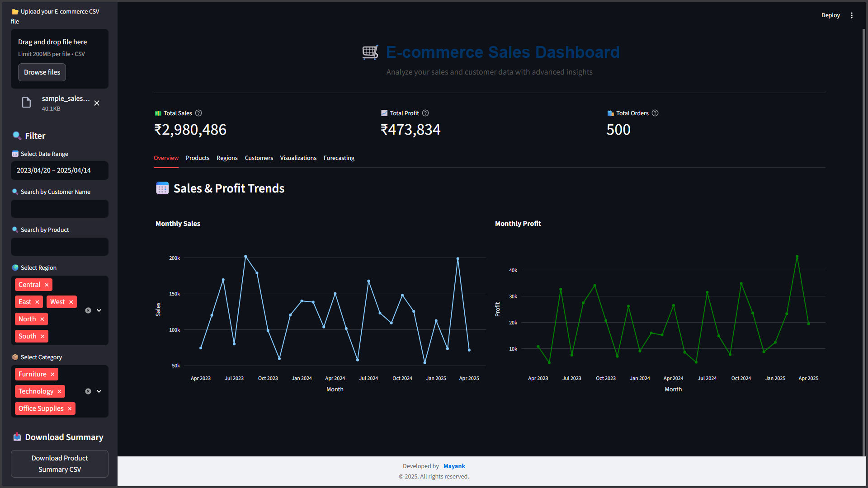
Task: Click the magnifying glass icon beside Filter heading
Action: [17, 136]
